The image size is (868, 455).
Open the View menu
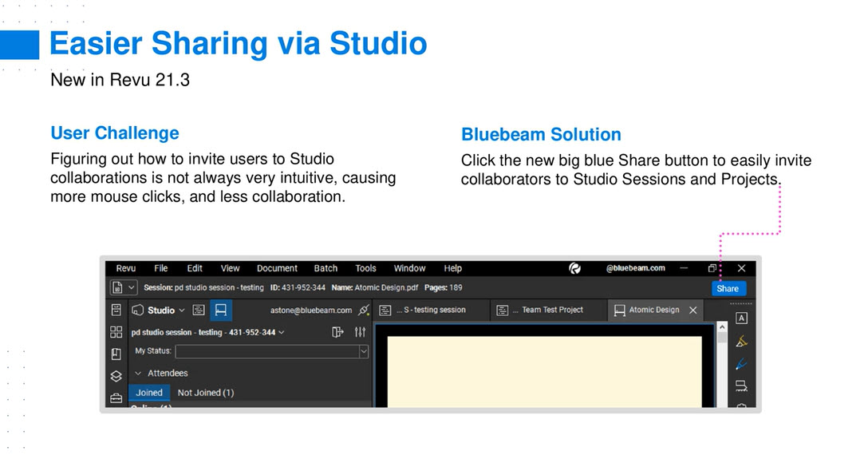click(230, 268)
